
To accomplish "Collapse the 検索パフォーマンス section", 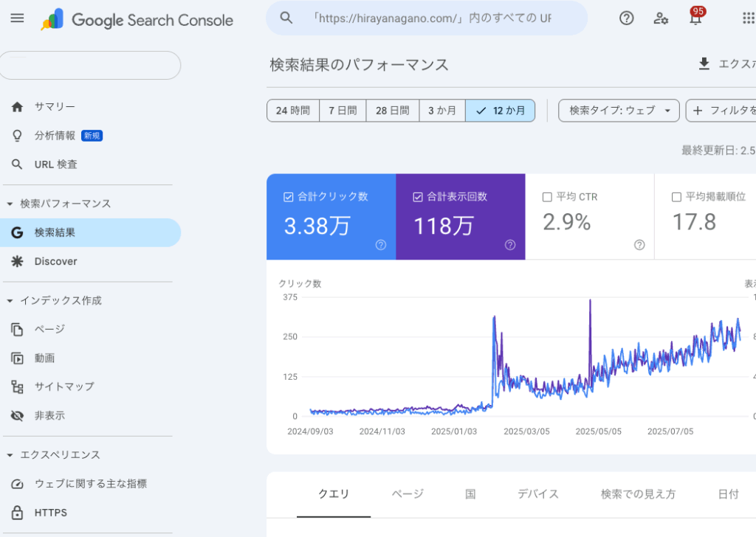I will tap(10, 204).
